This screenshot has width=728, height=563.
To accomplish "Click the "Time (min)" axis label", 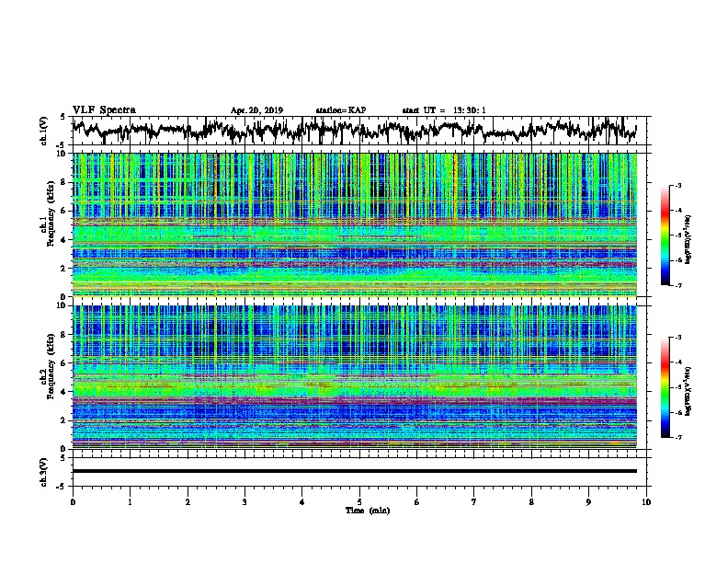I will click(368, 511).
